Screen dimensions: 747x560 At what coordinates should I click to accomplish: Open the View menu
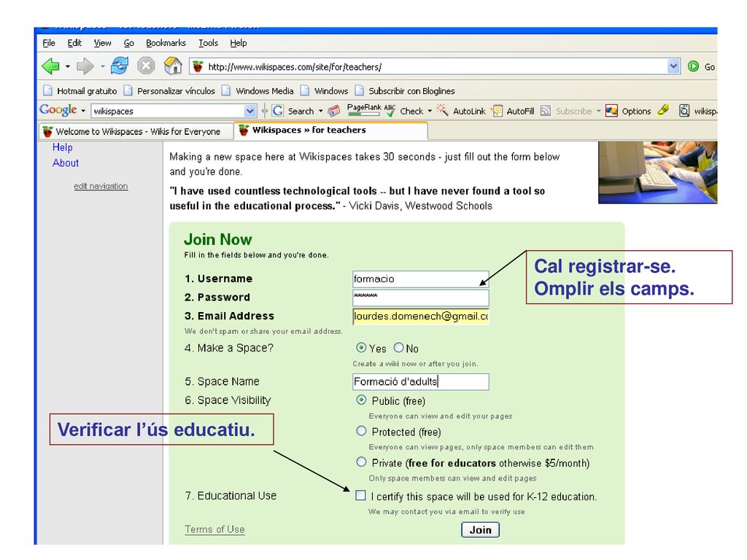point(102,43)
